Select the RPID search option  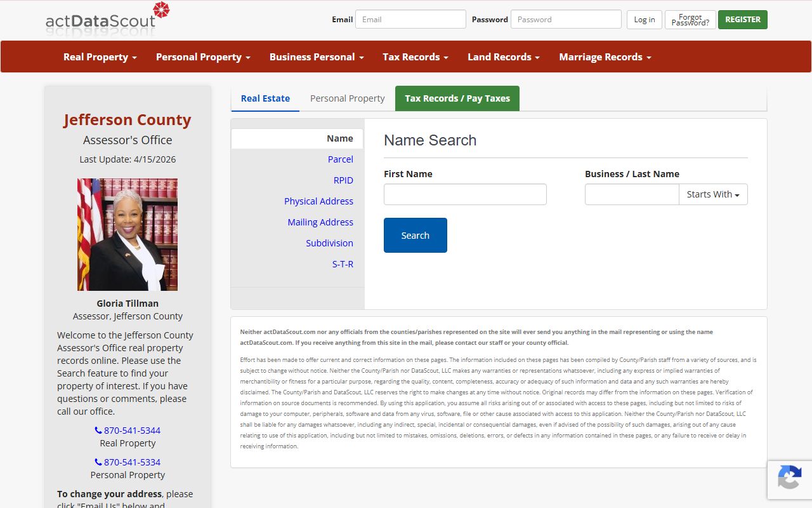tap(343, 180)
